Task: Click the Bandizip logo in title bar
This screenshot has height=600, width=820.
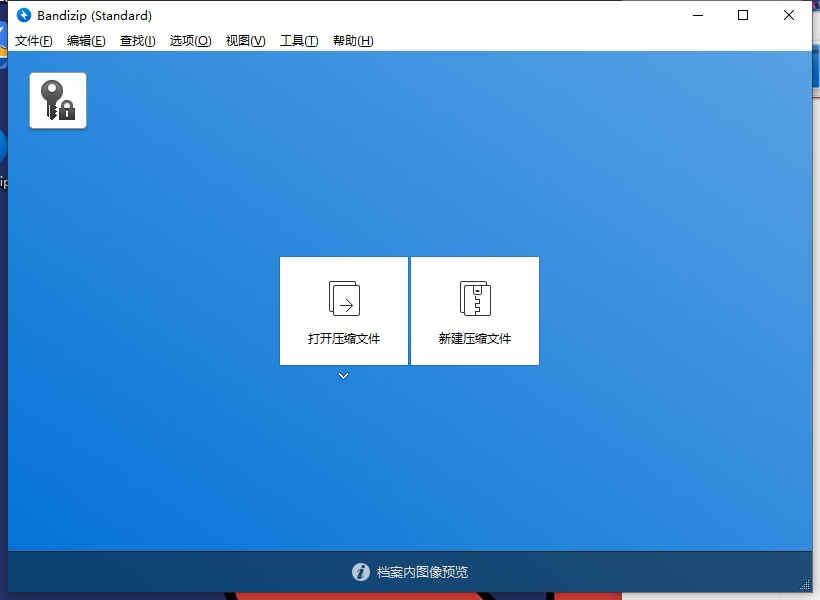Action: (x=24, y=15)
